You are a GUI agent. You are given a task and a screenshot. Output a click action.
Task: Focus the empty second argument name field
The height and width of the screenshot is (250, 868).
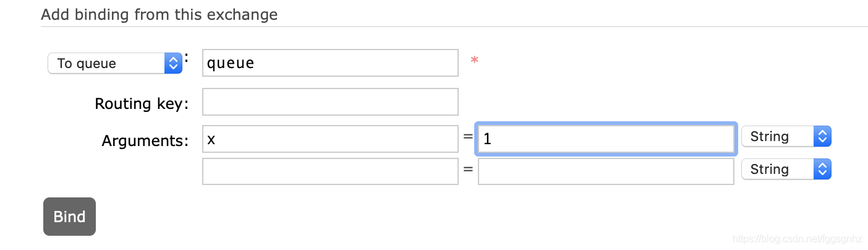pos(330,171)
